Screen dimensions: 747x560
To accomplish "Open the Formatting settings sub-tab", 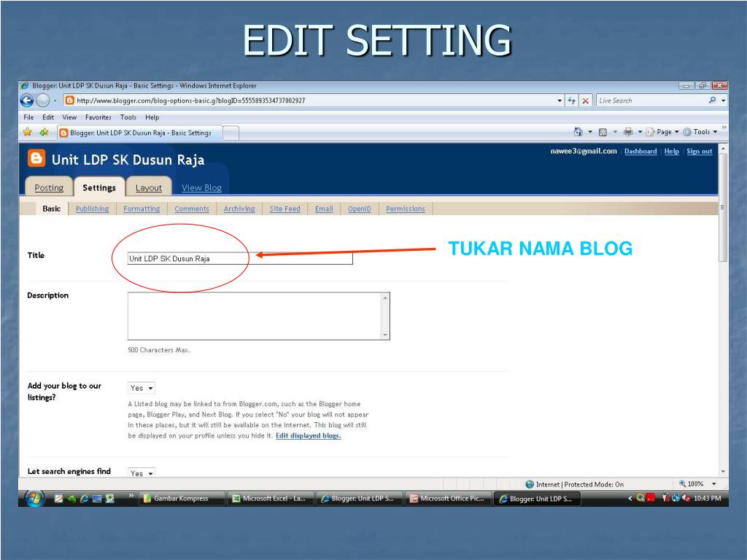I will 142,209.
